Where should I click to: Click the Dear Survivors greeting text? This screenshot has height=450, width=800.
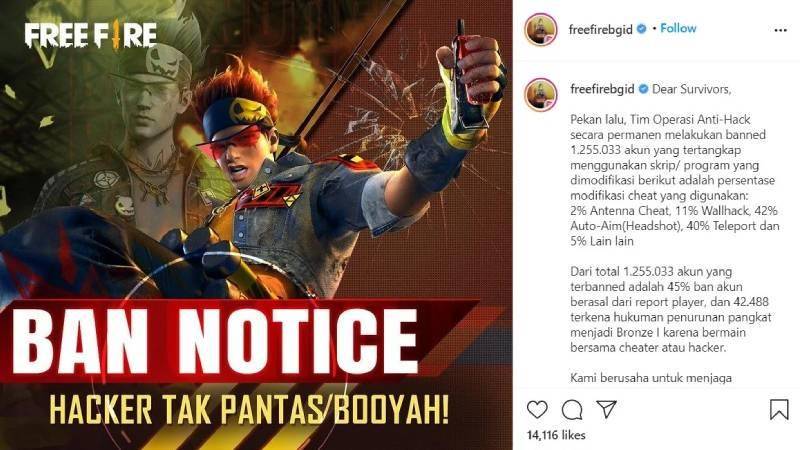691,89
